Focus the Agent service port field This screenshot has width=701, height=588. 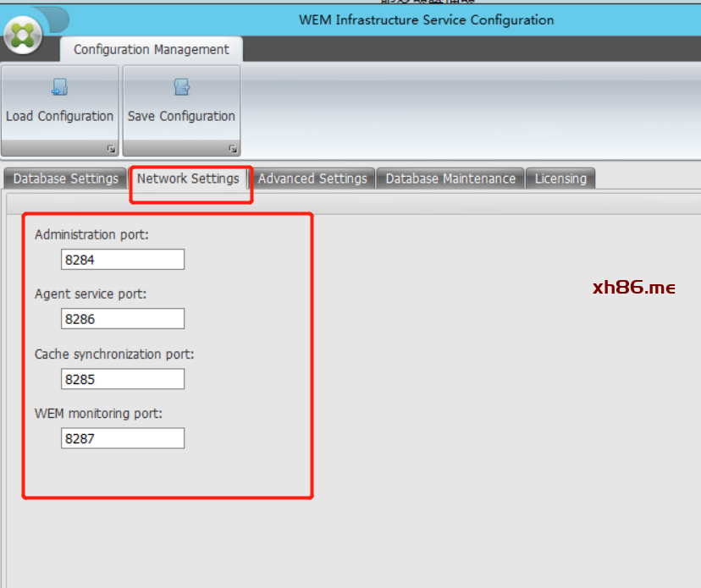(x=123, y=319)
